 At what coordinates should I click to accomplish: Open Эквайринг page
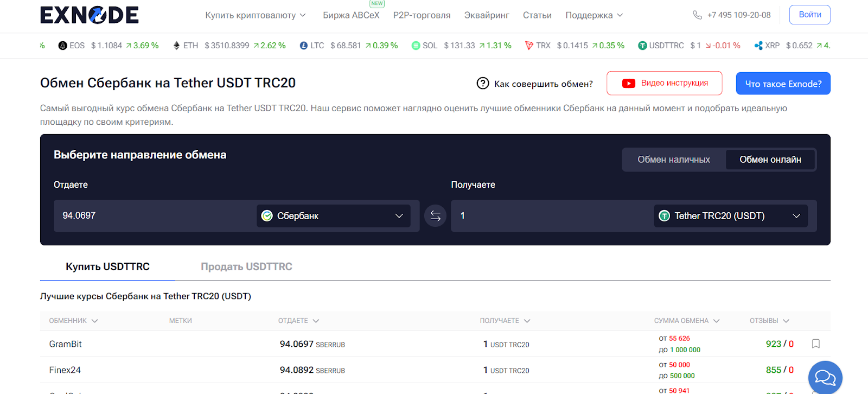tap(487, 15)
